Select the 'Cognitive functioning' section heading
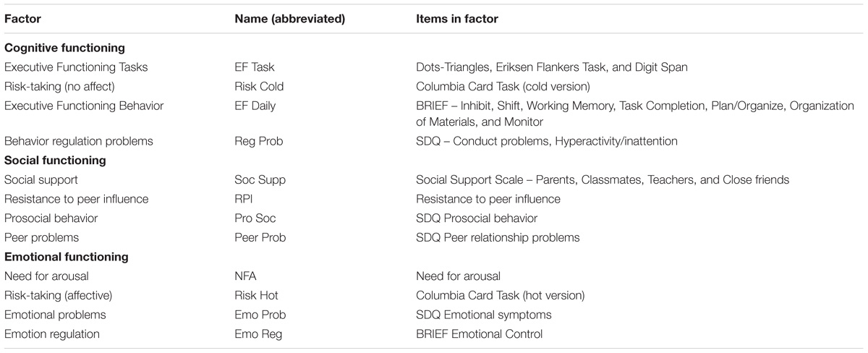 tap(65, 48)
